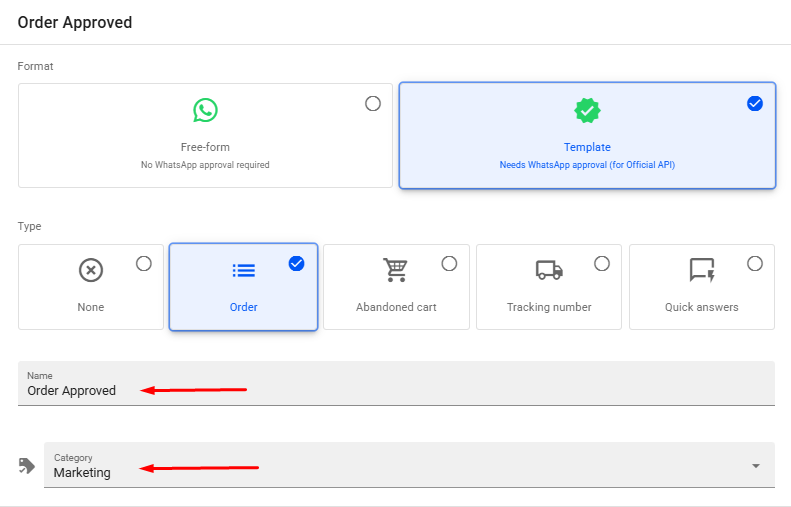Screen dimensions: 791x507
Task: Click the green verified Template badge icon
Action: tap(587, 110)
